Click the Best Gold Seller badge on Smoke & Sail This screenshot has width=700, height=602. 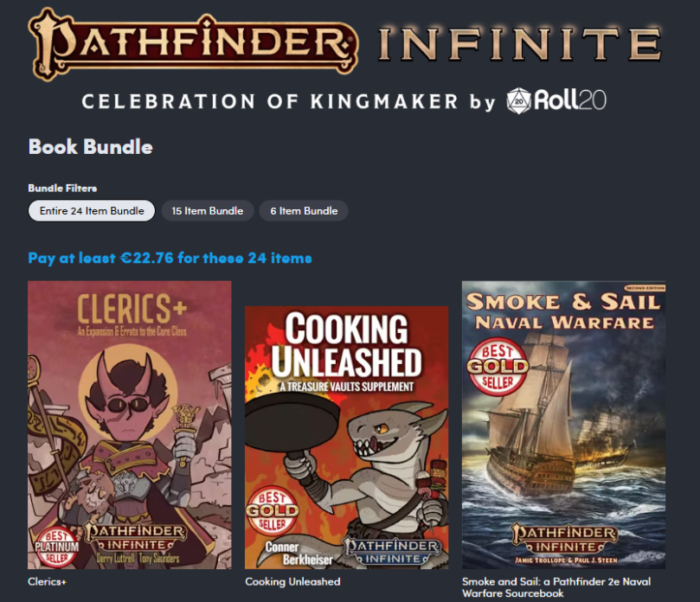tap(498, 367)
